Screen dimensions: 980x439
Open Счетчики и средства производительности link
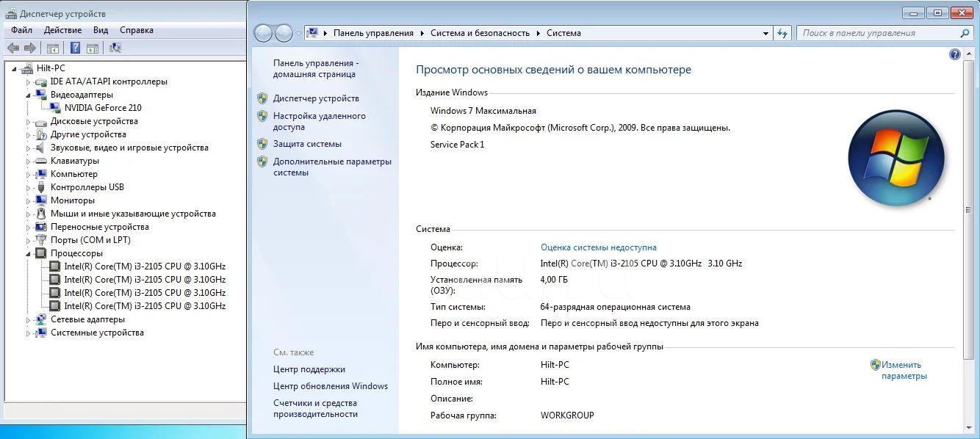[x=316, y=408]
